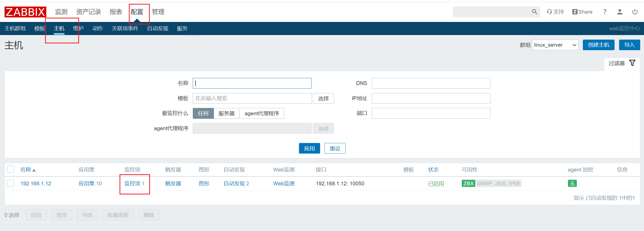The height and width of the screenshot is (231, 644).
Task: Click interface text 192.168.1.12: 10050
Action: (x=340, y=184)
